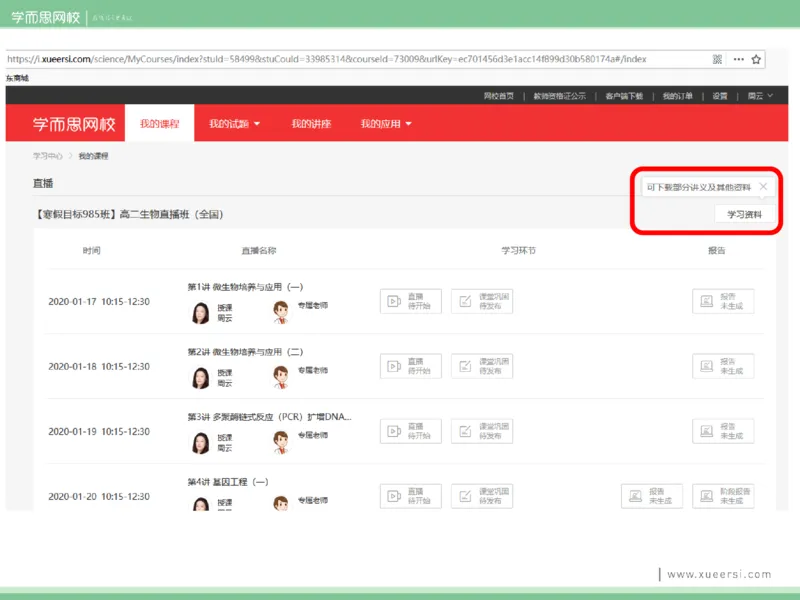
Task: Open 直播 待开始 for 第4讲 基因工程
Action: (411, 496)
